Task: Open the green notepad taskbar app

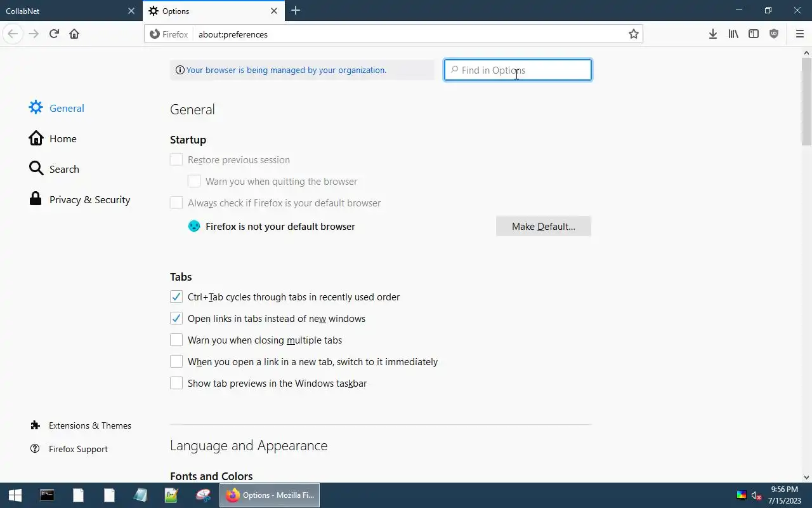Action: pos(171,495)
